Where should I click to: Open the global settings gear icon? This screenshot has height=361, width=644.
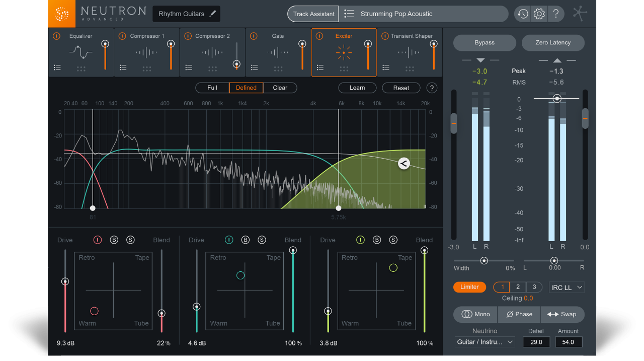(x=539, y=14)
